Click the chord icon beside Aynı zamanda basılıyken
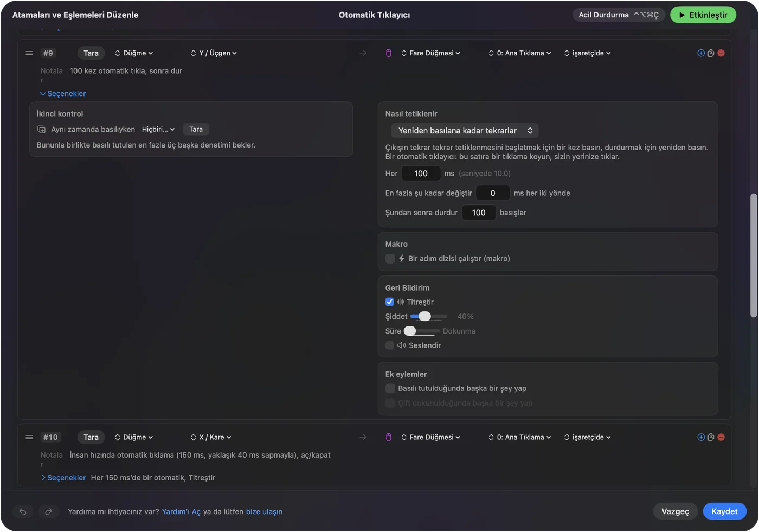 pos(41,129)
